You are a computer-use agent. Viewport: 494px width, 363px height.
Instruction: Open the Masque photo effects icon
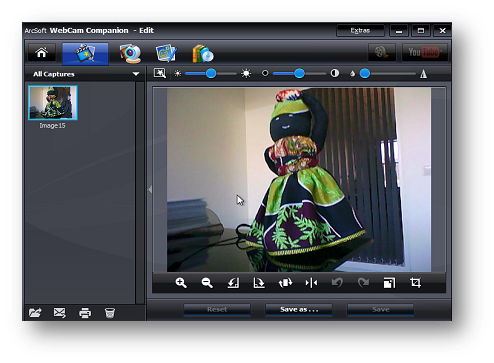pos(166,53)
